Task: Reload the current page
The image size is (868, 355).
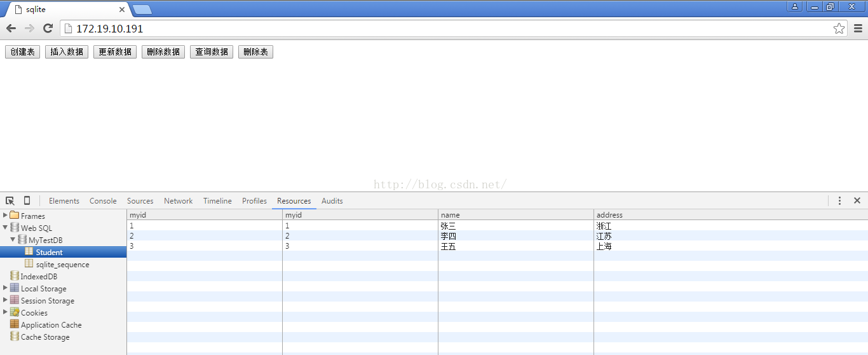Action: pos(48,29)
